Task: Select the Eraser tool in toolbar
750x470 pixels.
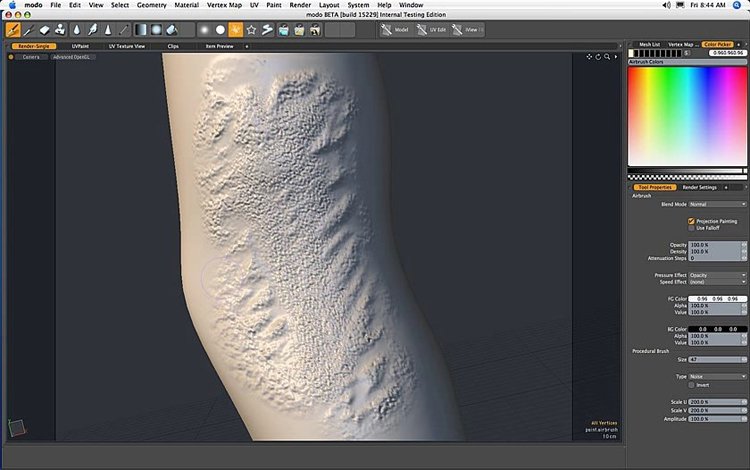Action: point(43,30)
